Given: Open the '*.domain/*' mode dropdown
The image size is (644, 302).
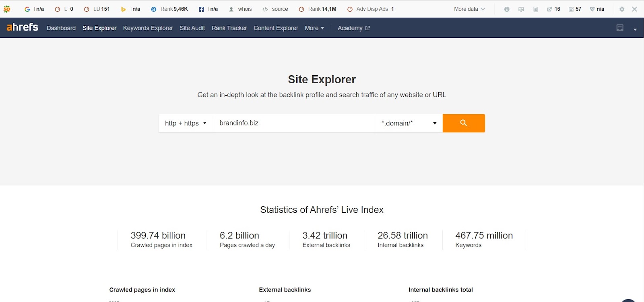Looking at the screenshot, I should 409,123.
